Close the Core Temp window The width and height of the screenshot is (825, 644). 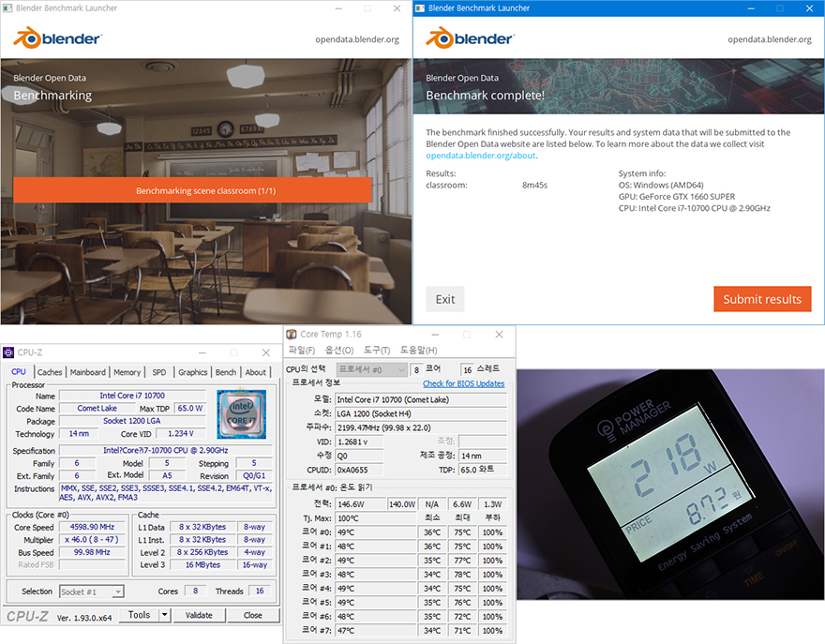pyautogui.click(x=499, y=334)
